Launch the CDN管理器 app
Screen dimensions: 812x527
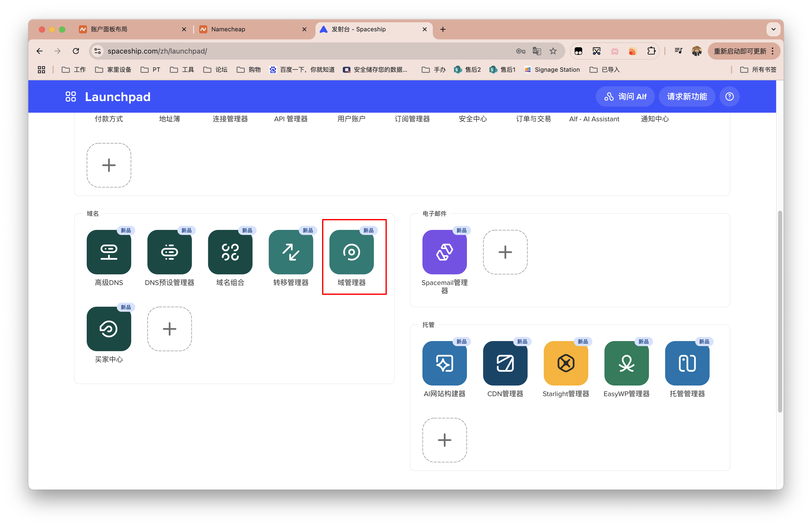click(505, 363)
